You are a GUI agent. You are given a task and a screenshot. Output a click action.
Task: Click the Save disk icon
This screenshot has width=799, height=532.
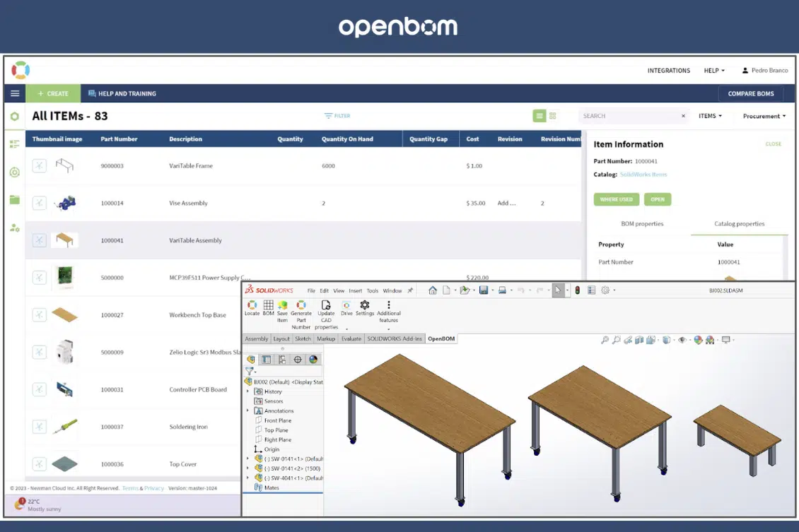(x=484, y=290)
